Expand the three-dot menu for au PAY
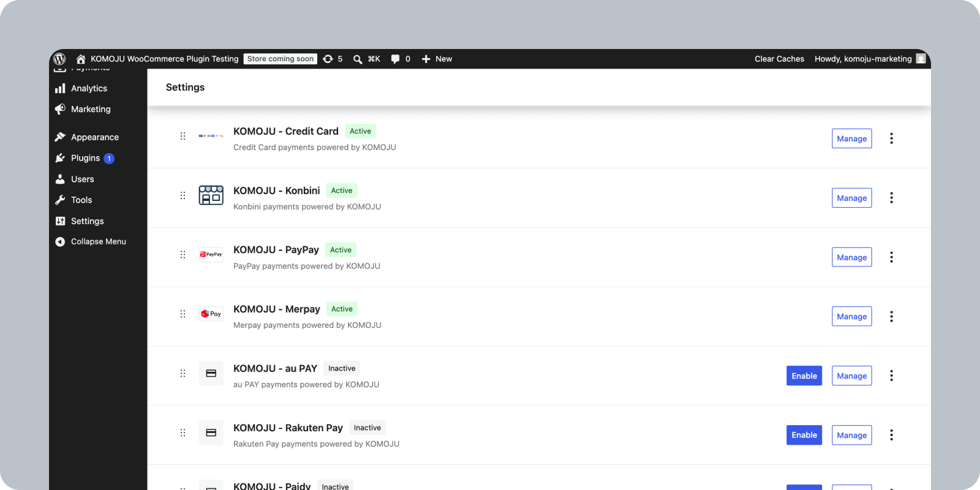980x490 pixels. 891,375
